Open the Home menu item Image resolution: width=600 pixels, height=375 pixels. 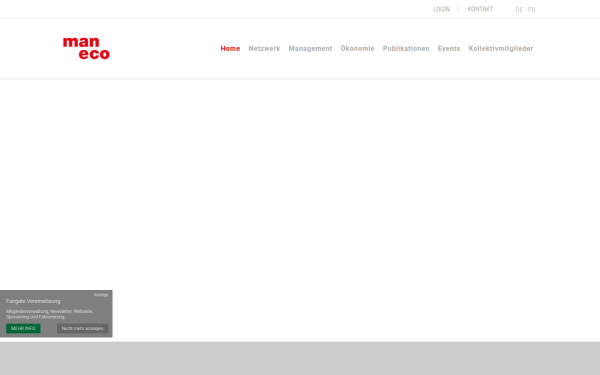point(230,49)
